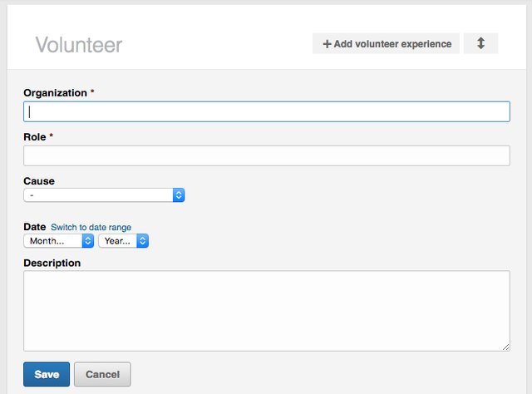Click the Description field label

coord(52,263)
